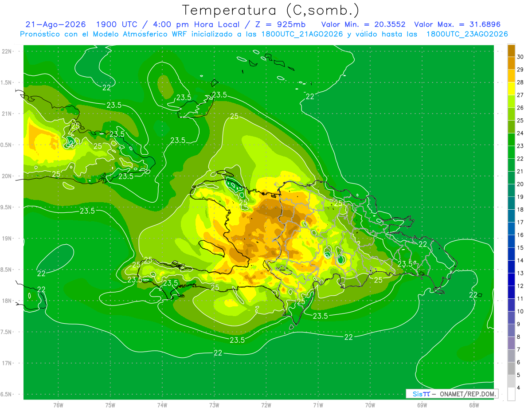
Task: Click the latitude axis label '19N'
Action: click(7, 239)
